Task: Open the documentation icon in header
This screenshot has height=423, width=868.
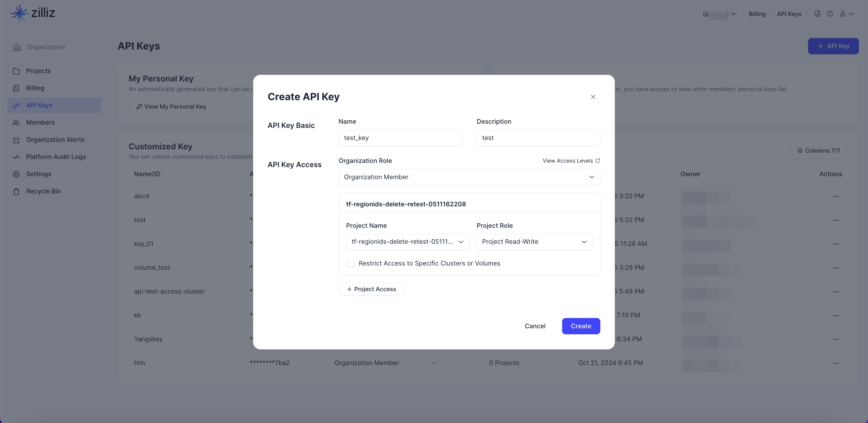Action: pos(817,14)
